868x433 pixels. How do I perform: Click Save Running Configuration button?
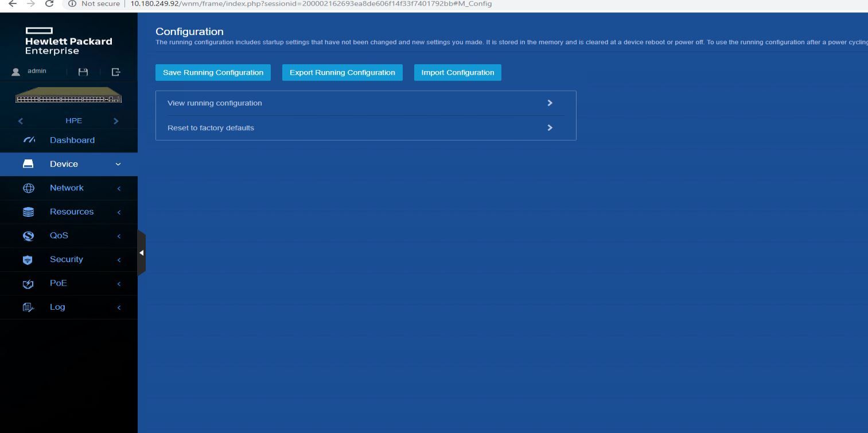[x=213, y=72]
